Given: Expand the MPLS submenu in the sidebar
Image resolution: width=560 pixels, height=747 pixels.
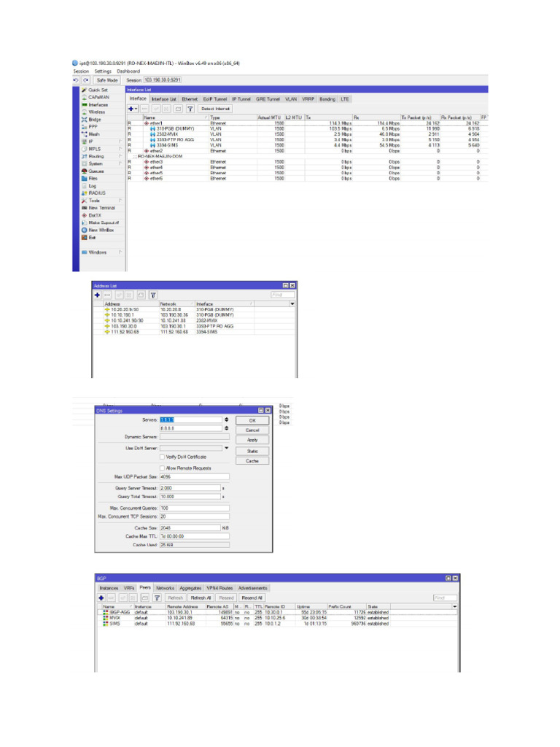Looking at the screenshot, I should (x=120, y=149).
